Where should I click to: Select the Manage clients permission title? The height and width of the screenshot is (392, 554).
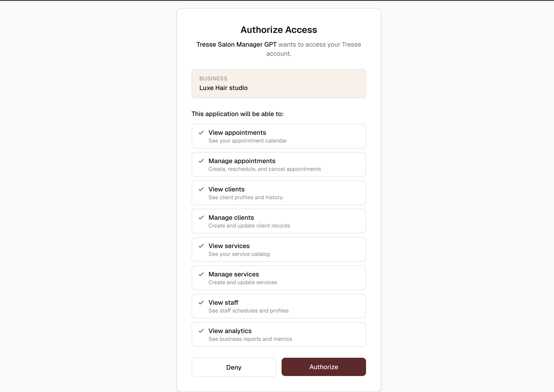[231, 217]
